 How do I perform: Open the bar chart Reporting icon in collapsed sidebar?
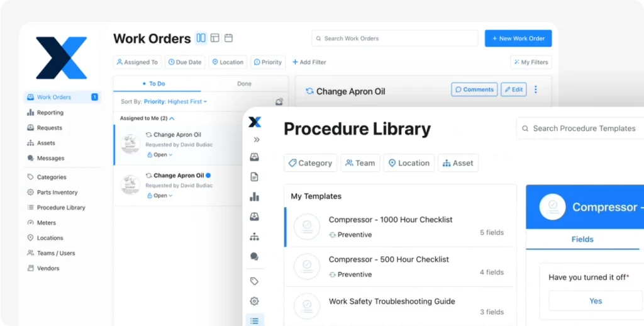point(255,196)
